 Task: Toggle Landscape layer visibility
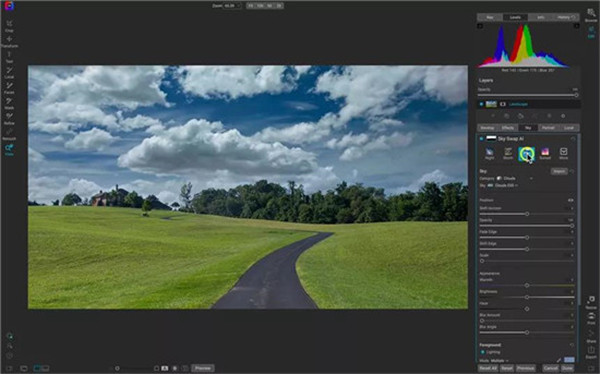pos(481,104)
